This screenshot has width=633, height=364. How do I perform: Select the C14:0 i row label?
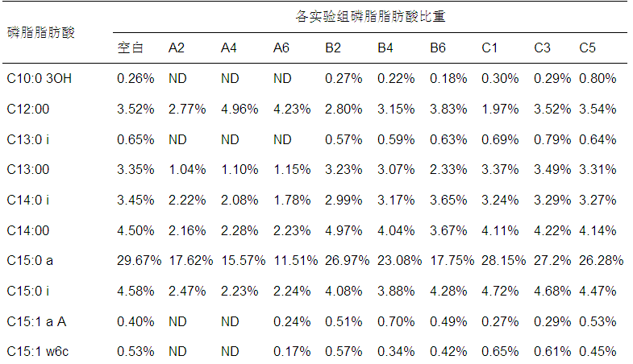pyautogui.click(x=28, y=200)
